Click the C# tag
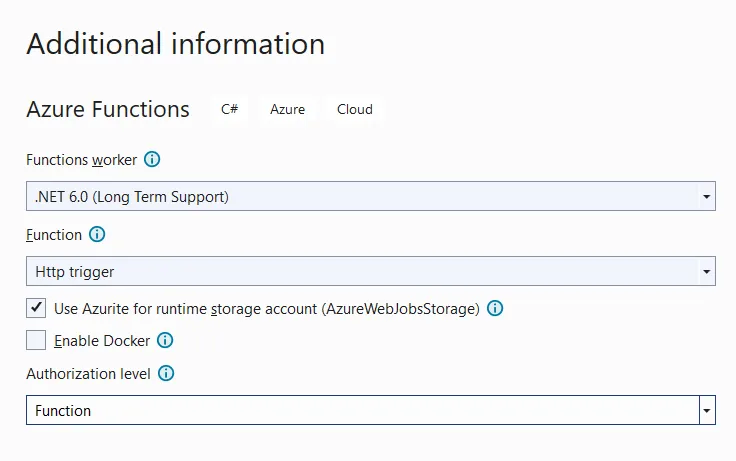Viewport: 736px width, 461px height. (229, 110)
